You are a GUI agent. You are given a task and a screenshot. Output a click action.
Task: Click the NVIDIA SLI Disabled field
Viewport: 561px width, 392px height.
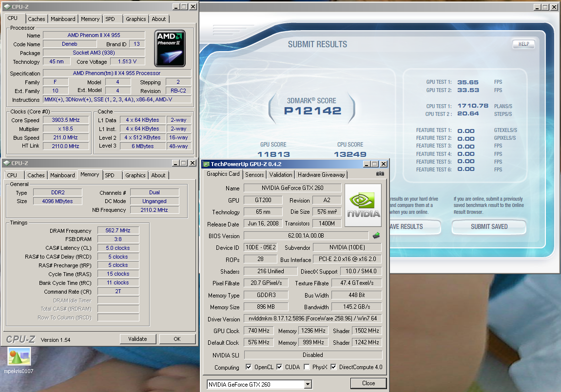point(313,355)
